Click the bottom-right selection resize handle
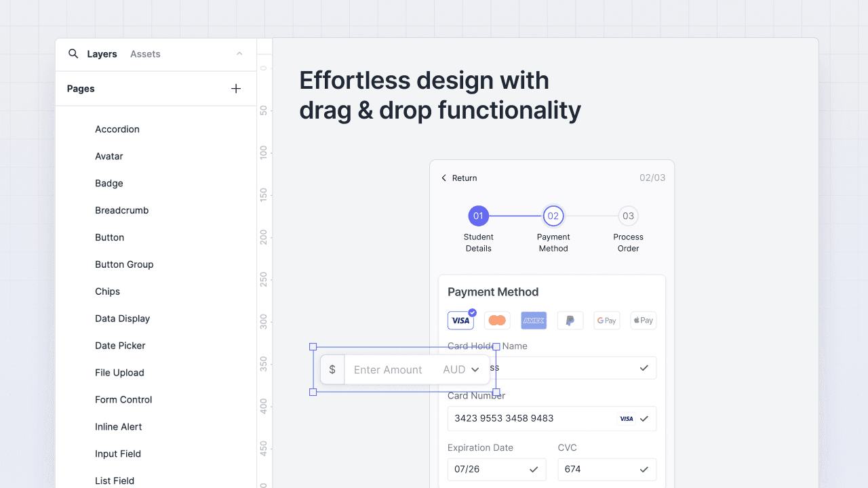This screenshot has height=488, width=868. 496,392
